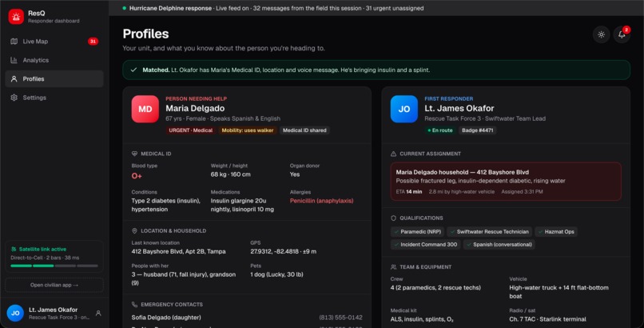The height and width of the screenshot is (328, 644).
Task: Open Settings from the sidebar
Action: 54,98
